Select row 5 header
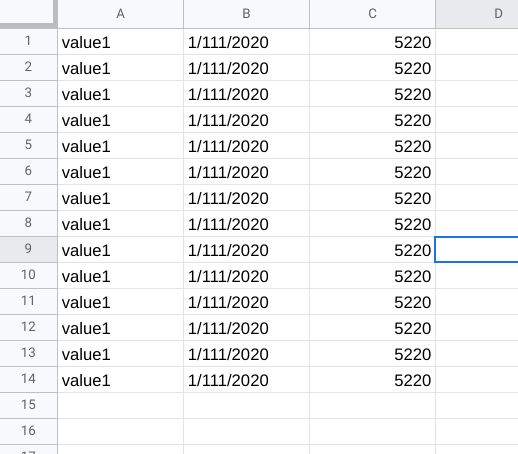Screen dimensions: 518x454 coord(28,145)
